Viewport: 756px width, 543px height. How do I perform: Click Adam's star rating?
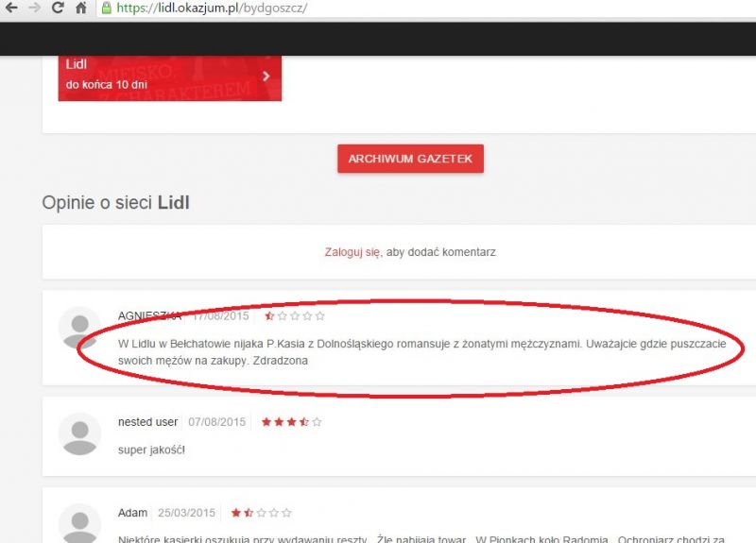click(x=261, y=513)
